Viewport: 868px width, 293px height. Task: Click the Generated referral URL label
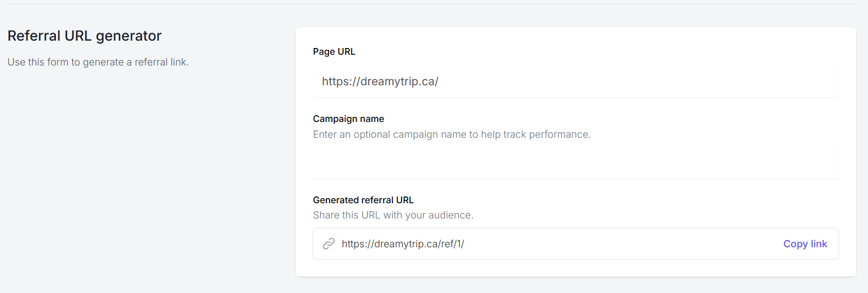(x=363, y=200)
